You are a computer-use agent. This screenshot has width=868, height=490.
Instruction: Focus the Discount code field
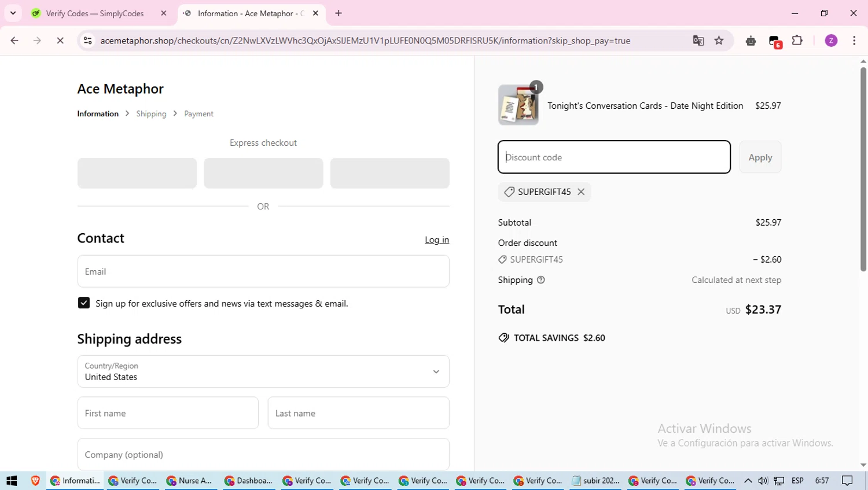tap(614, 157)
